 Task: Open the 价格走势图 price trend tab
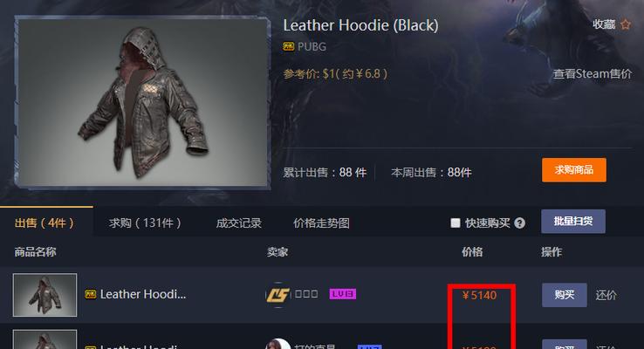[321, 223]
